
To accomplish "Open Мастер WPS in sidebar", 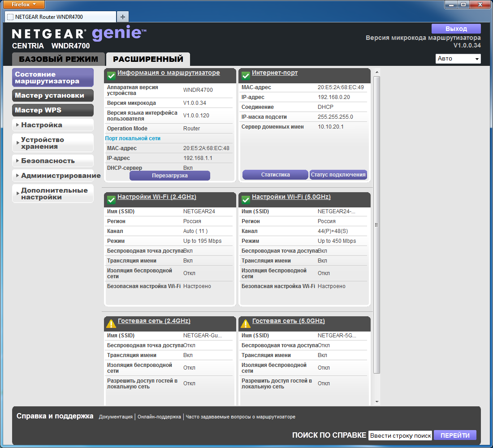I will coord(53,110).
